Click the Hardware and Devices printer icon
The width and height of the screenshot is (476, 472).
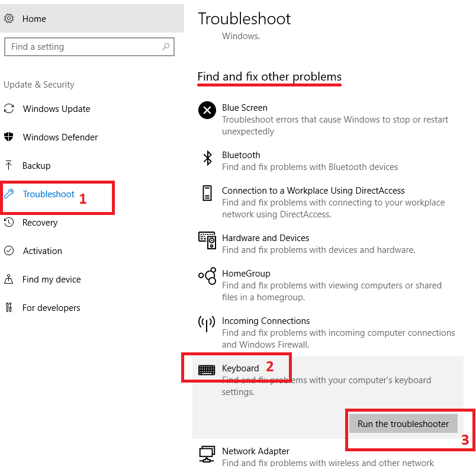(x=207, y=241)
